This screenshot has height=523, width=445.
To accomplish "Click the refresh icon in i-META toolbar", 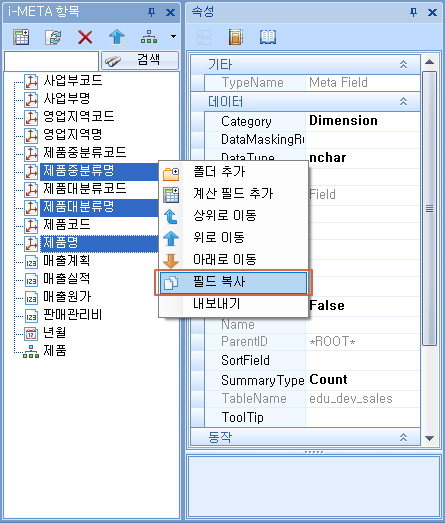I will pyautogui.click(x=53, y=37).
